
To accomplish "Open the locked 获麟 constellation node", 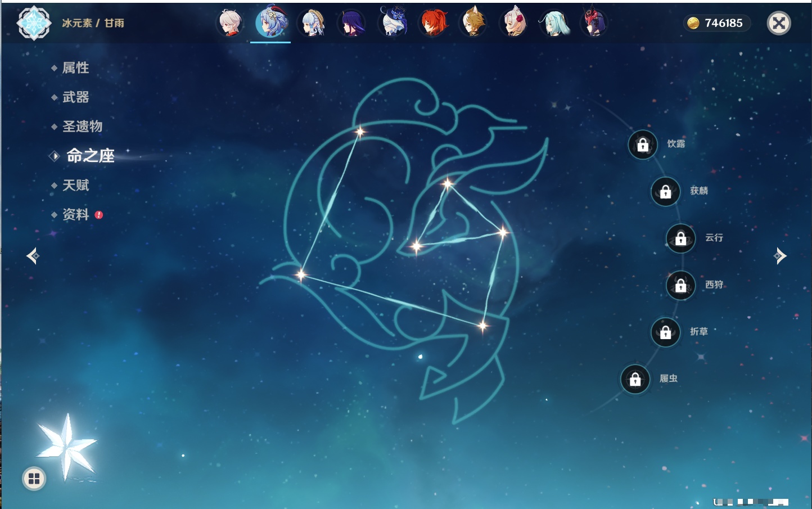I will tap(666, 192).
